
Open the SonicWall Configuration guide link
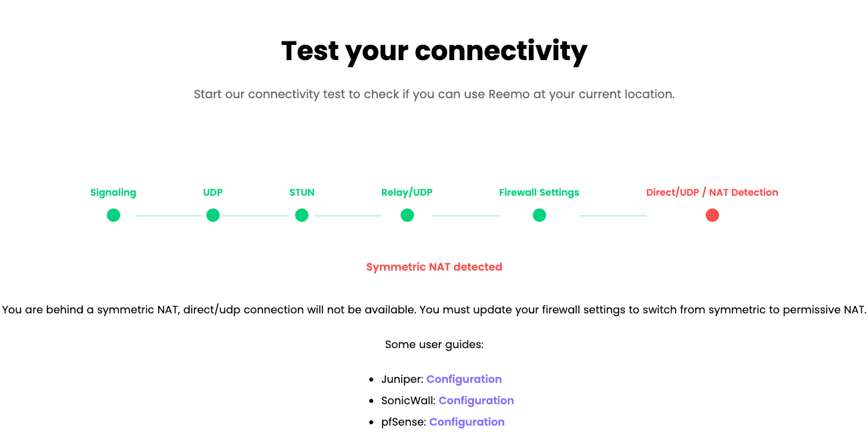click(476, 400)
